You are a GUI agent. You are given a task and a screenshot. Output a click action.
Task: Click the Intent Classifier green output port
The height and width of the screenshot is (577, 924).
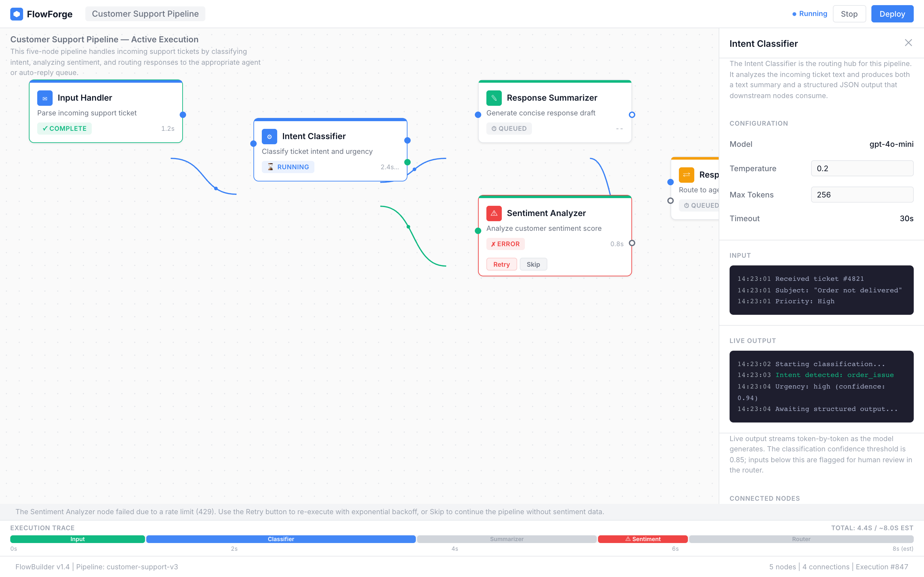point(407,162)
